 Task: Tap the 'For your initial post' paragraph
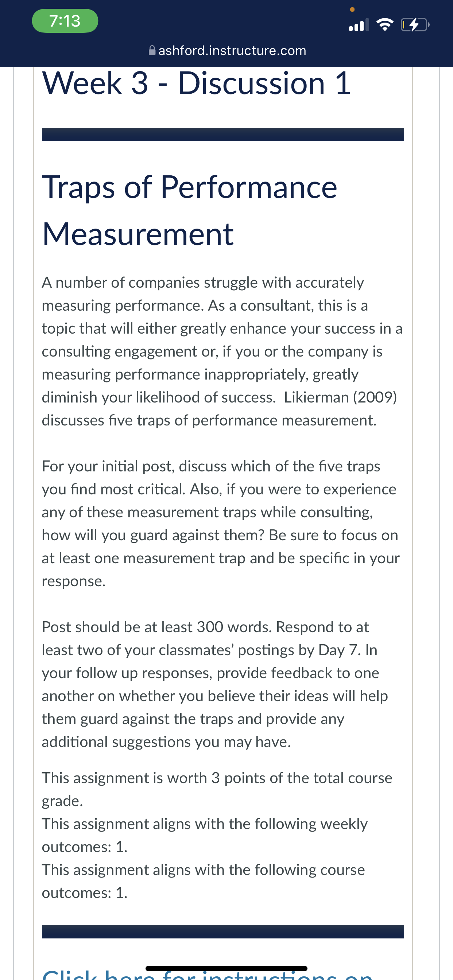pyautogui.click(x=221, y=524)
